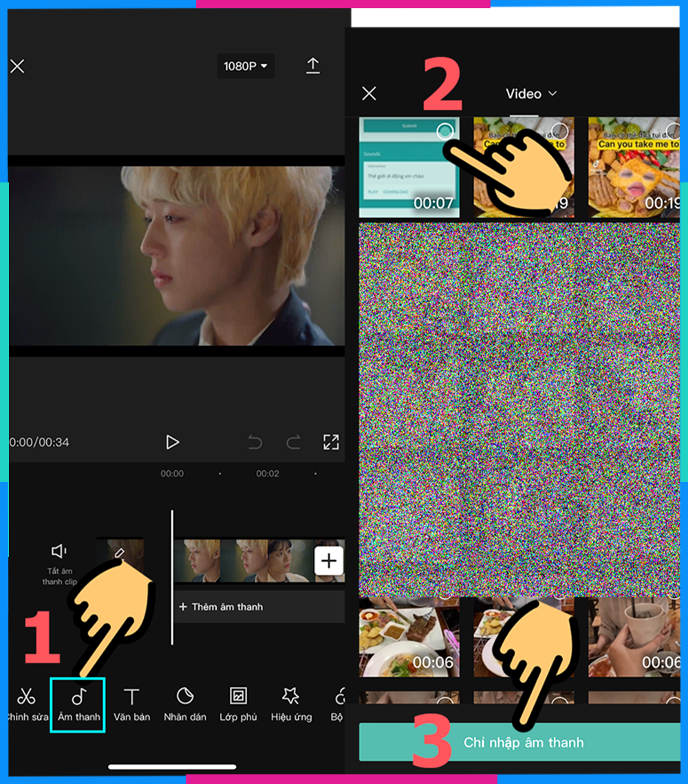Tap Thêm âm thanh track
This screenshot has width=688, height=784.
pos(259,606)
